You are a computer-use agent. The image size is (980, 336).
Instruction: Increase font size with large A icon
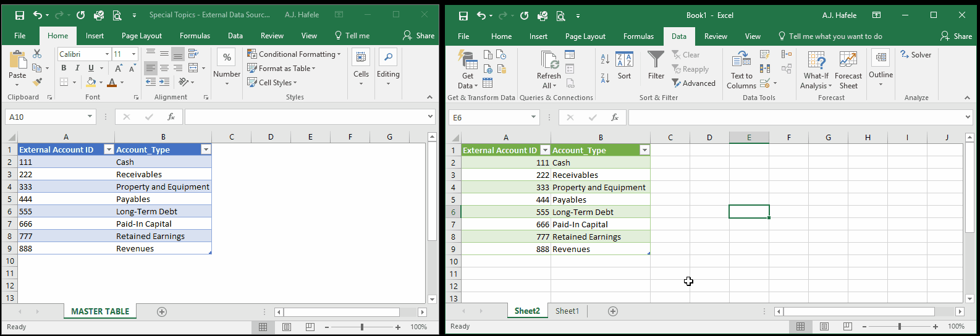click(118, 68)
